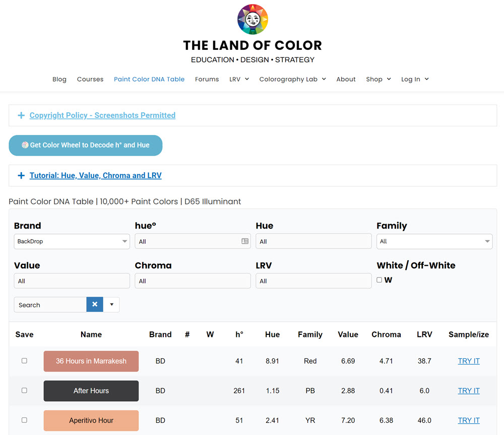Click the blue X clear search button
Viewport: 504px width, 435px height.
[95, 305]
